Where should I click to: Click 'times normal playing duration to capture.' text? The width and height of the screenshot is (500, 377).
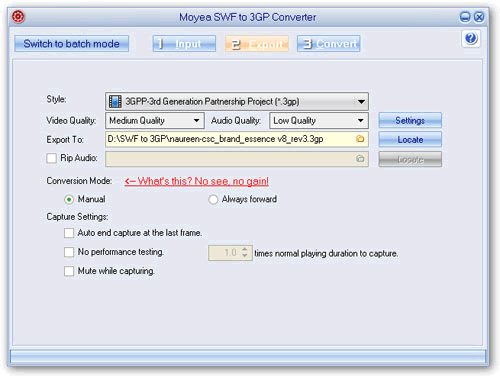[326, 254]
